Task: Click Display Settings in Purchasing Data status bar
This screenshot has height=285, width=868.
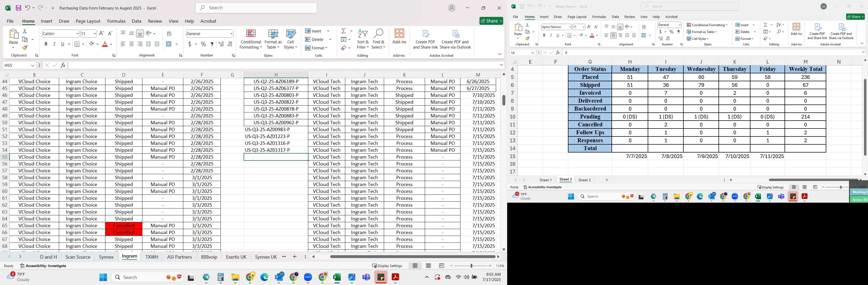Action: (x=387, y=266)
